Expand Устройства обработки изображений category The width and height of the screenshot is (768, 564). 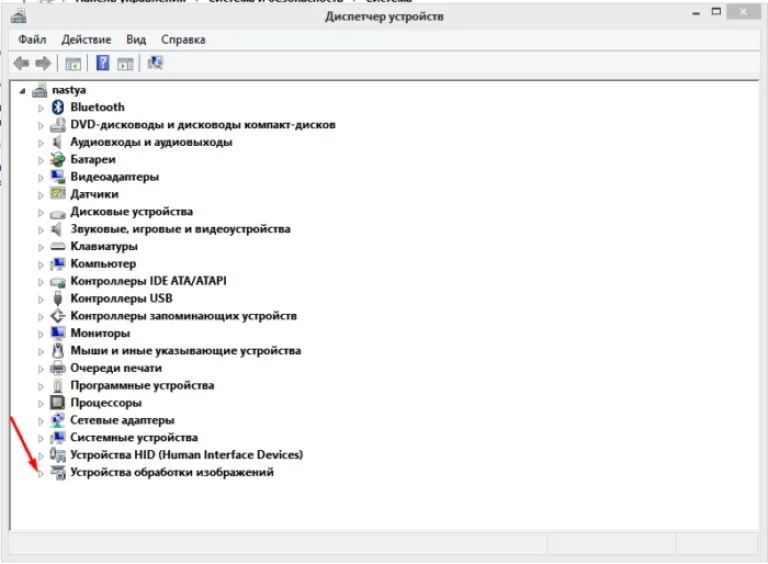click(x=41, y=473)
